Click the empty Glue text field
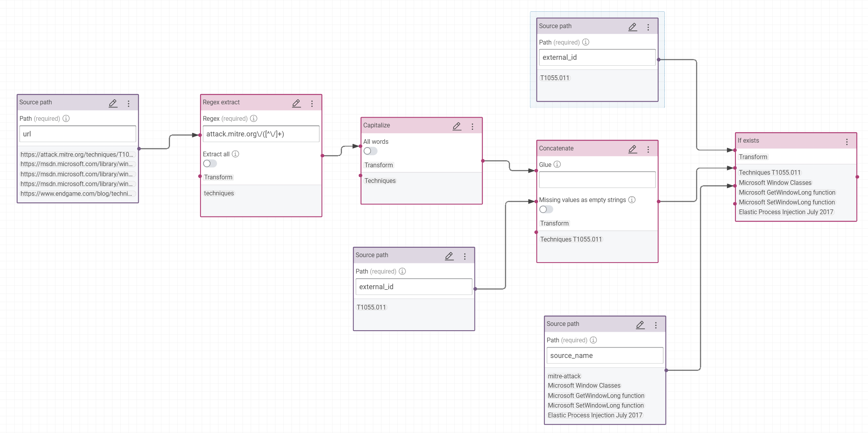868x433 pixels. coord(597,180)
